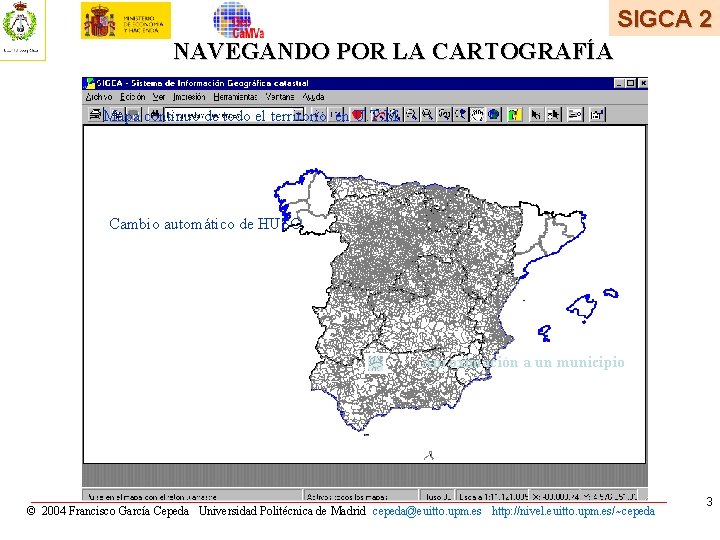Open the Impresión menu
The image size is (720, 540).
tap(189, 97)
